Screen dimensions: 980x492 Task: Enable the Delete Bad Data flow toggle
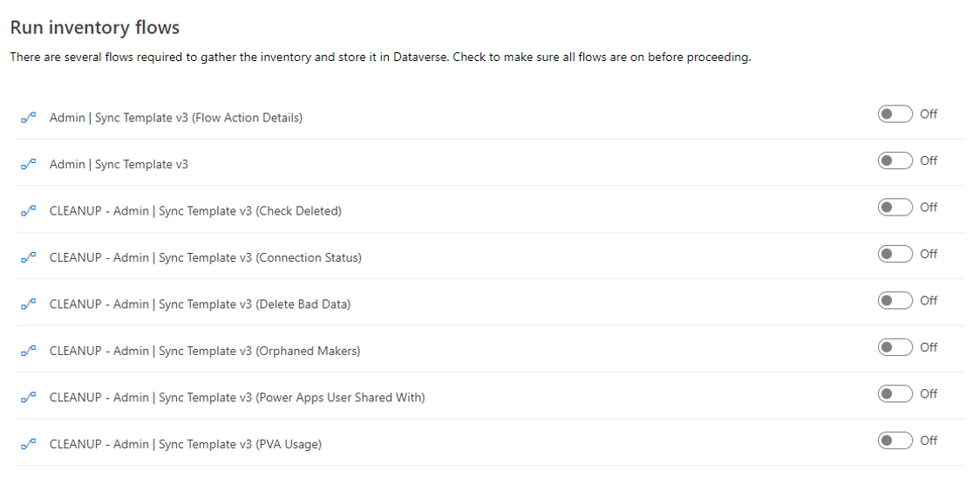point(895,301)
